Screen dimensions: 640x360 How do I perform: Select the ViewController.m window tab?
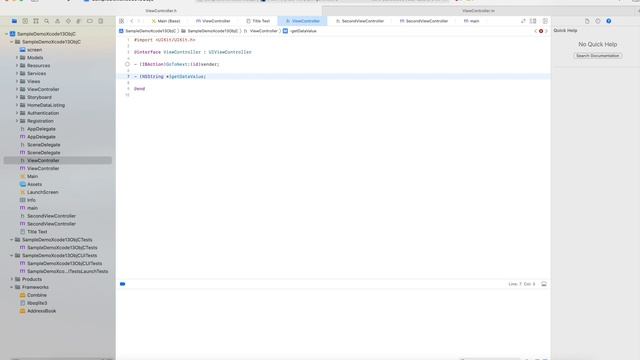click(x=478, y=11)
